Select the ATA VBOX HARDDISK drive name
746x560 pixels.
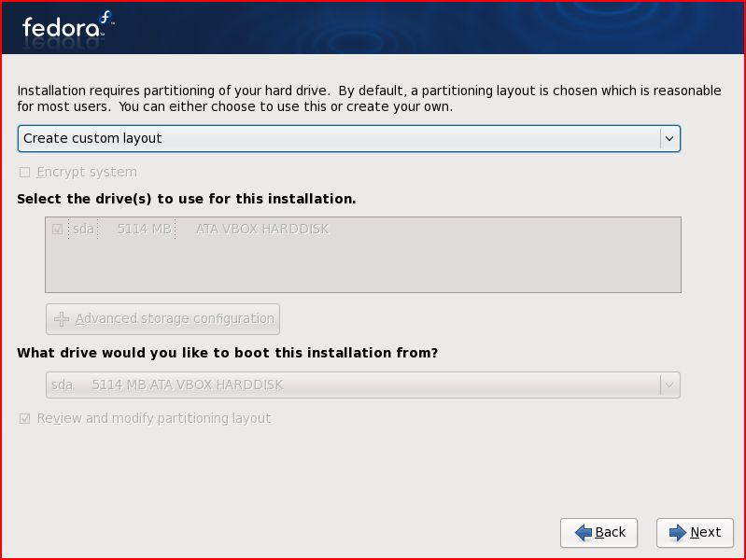(x=262, y=230)
